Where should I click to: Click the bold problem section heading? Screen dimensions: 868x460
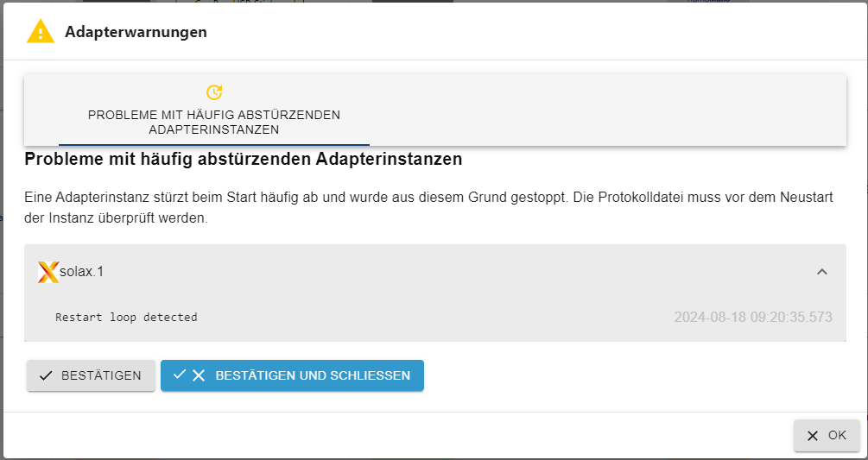(x=244, y=160)
